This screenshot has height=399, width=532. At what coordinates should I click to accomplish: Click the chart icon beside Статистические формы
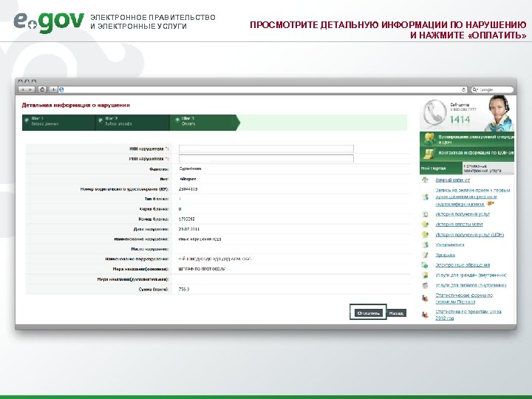pos(425,299)
